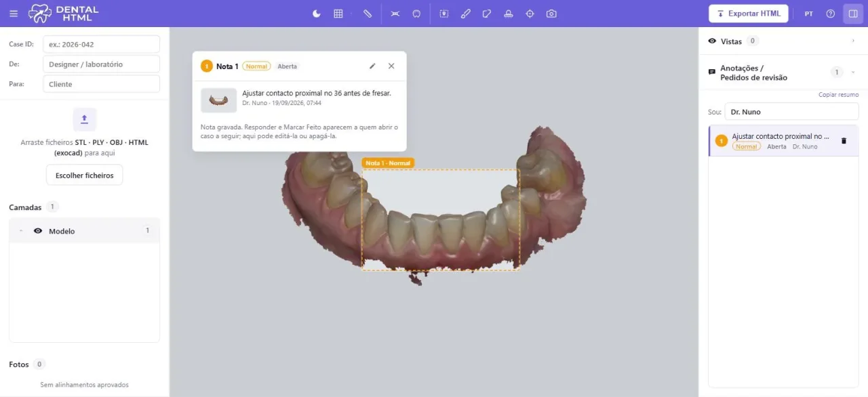The height and width of the screenshot is (397, 868).
Task: Open the hamburger menu
Action: coord(14,14)
